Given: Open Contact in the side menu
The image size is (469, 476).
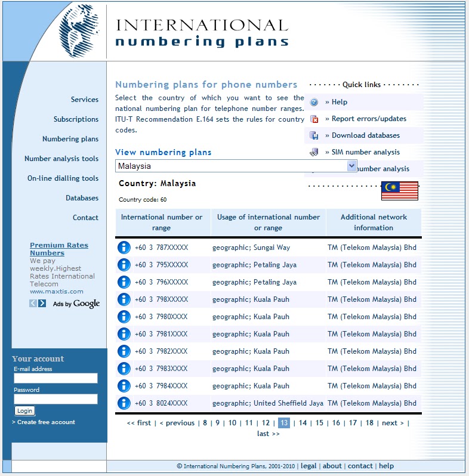Looking at the screenshot, I should pos(86,218).
